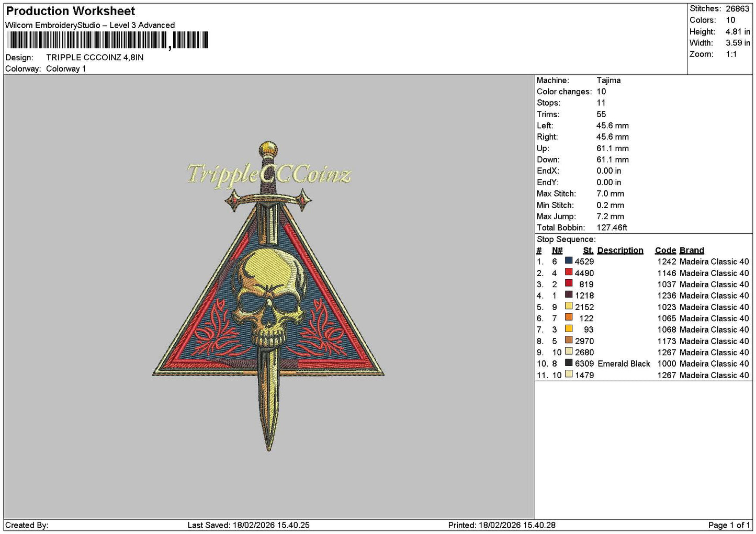
Task: Click the Color changes label
Action: point(565,92)
